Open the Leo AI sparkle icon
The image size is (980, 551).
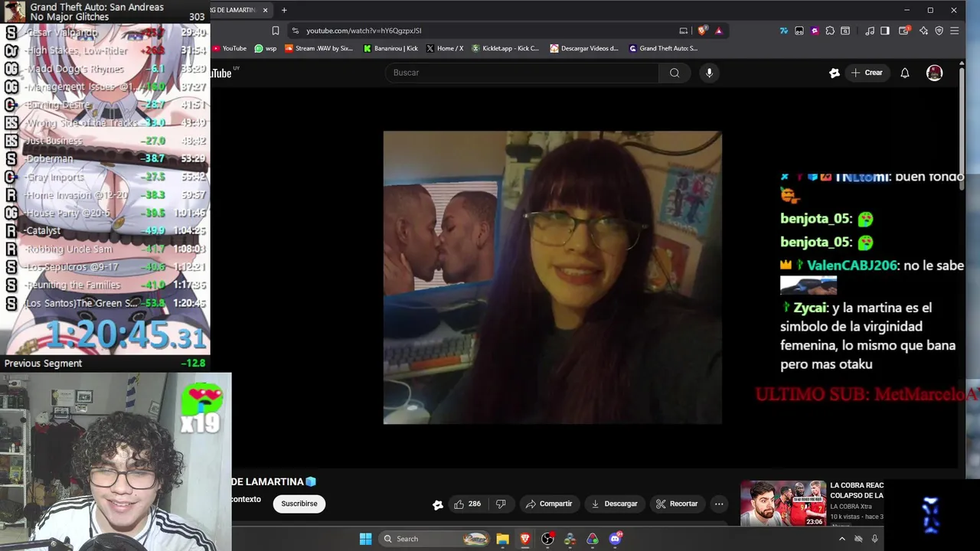point(923,31)
